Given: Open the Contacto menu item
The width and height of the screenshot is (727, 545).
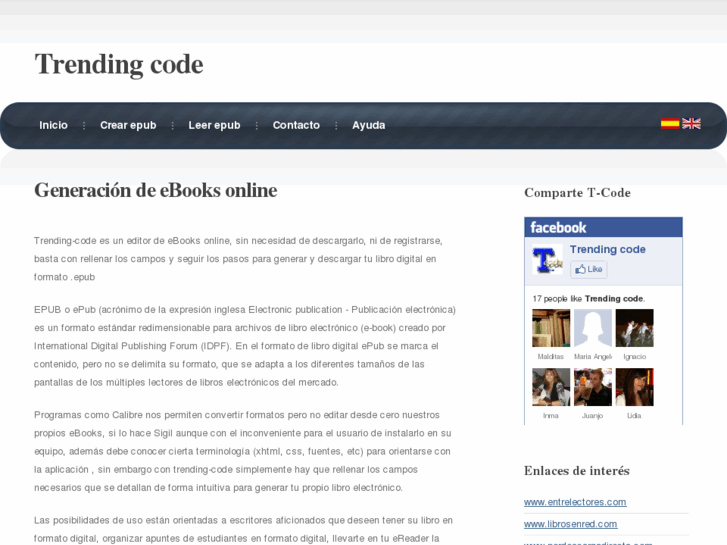Looking at the screenshot, I should pyautogui.click(x=296, y=125).
